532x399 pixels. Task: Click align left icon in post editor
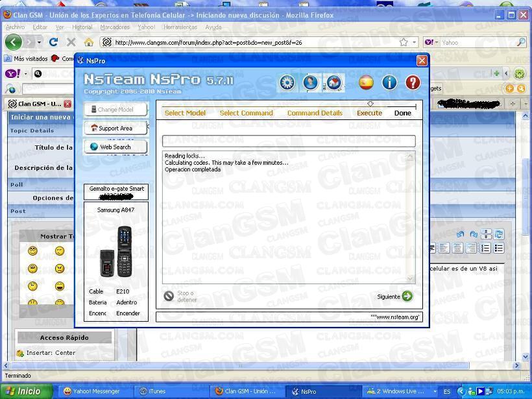coord(444,248)
